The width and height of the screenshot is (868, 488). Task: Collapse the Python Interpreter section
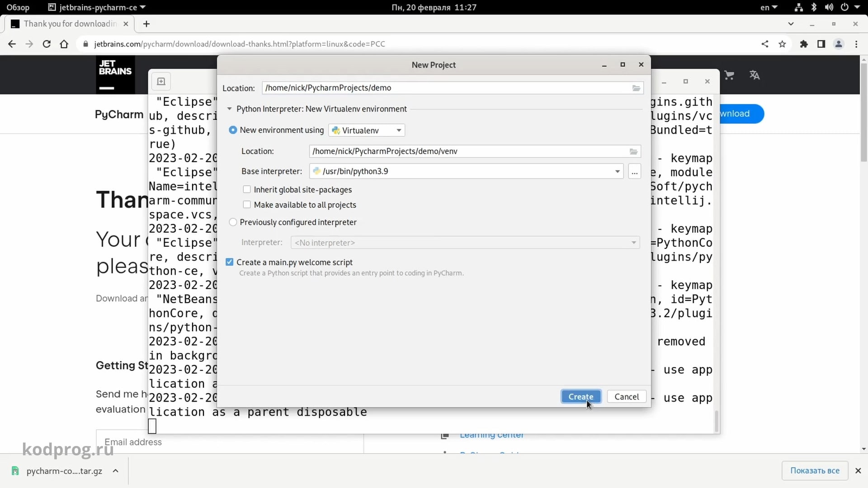229,109
